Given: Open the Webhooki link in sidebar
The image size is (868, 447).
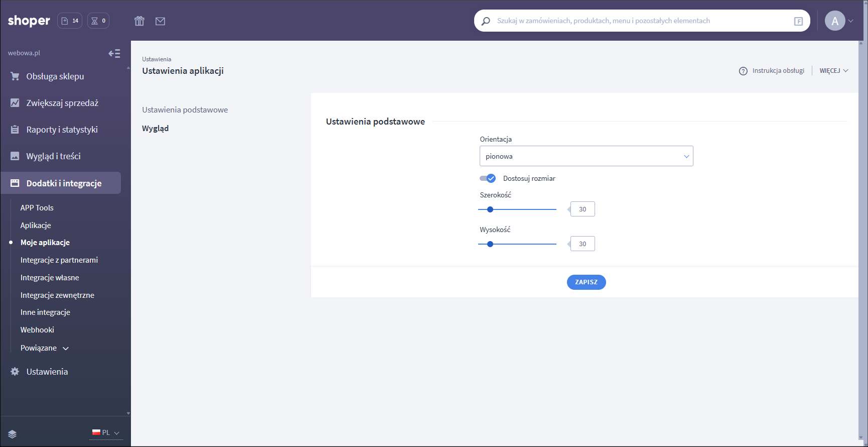Looking at the screenshot, I should point(37,330).
